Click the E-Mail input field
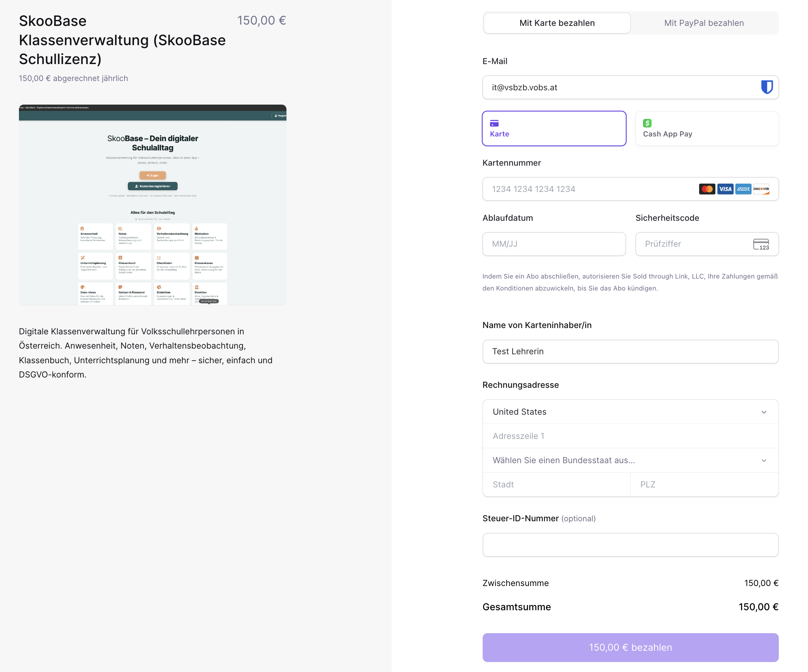The image size is (808, 672). click(x=630, y=87)
